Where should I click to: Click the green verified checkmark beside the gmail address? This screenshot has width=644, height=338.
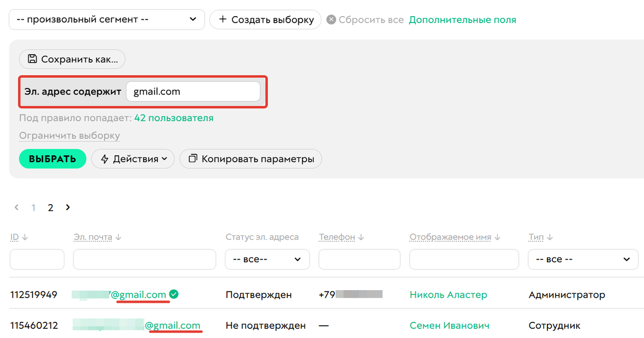173,294
